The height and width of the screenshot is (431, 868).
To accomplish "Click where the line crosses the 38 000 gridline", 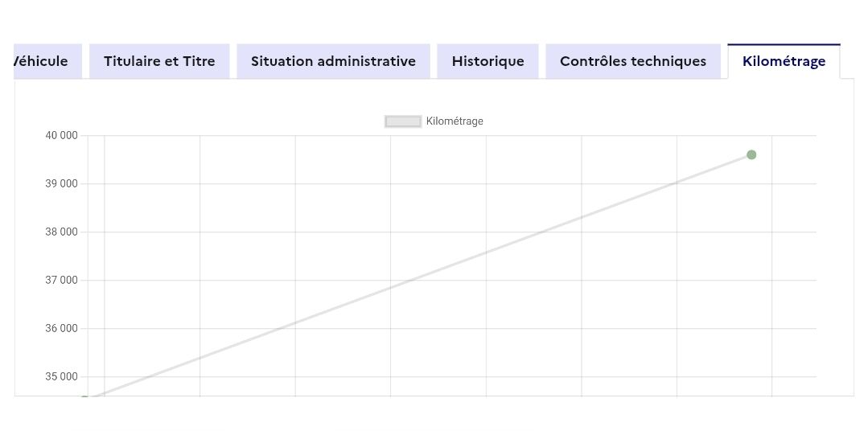I will [x=539, y=232].
